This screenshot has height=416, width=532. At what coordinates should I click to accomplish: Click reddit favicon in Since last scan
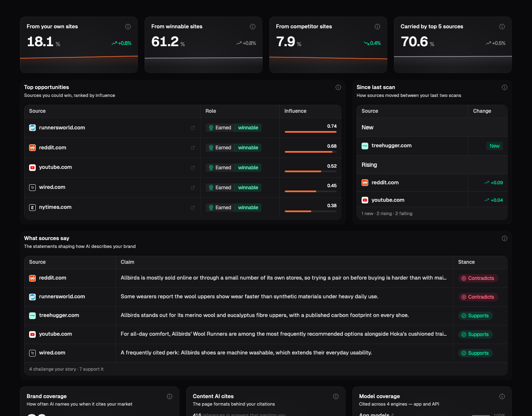[365, 183]
